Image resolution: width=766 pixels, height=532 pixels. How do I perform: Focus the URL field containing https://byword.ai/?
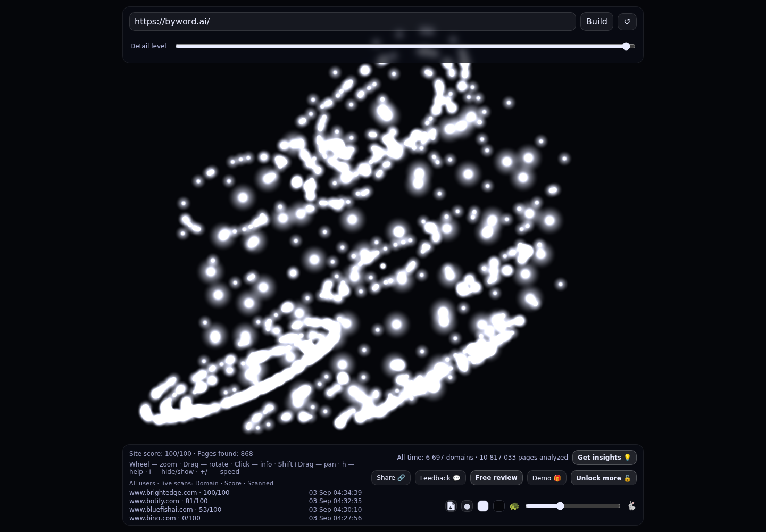pos(353,22)
